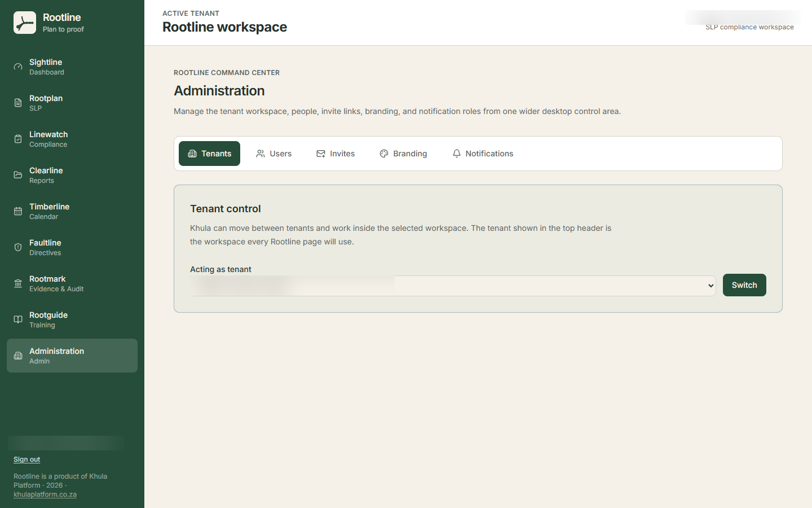Screen dimensions: 812x508
Task: Switch to the Branding tab
Action: (403, 154)
